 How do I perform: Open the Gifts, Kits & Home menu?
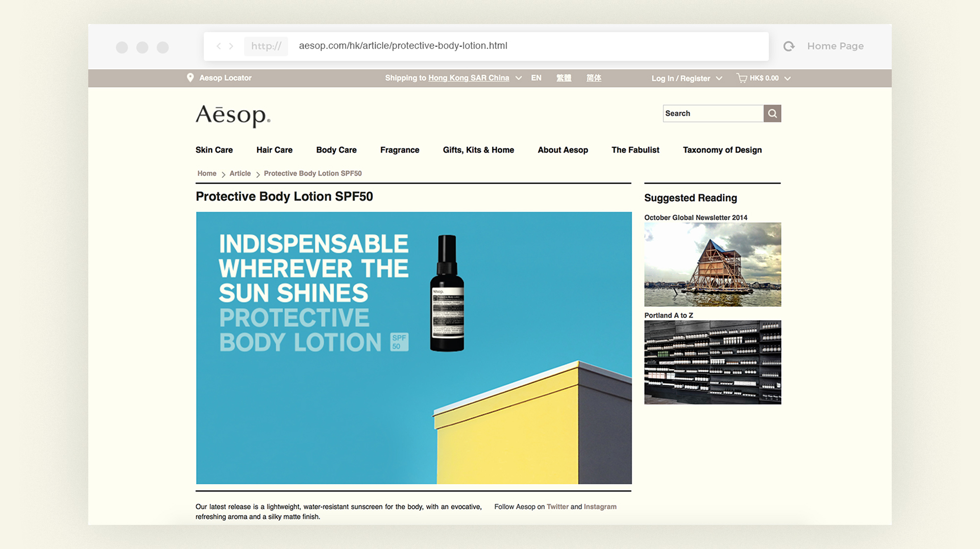pos(478,150)
